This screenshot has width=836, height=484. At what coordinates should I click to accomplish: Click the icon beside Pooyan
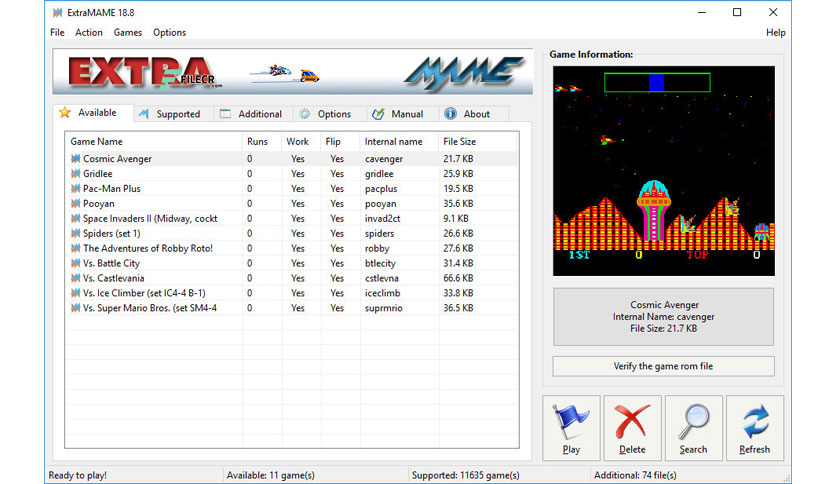76,204
